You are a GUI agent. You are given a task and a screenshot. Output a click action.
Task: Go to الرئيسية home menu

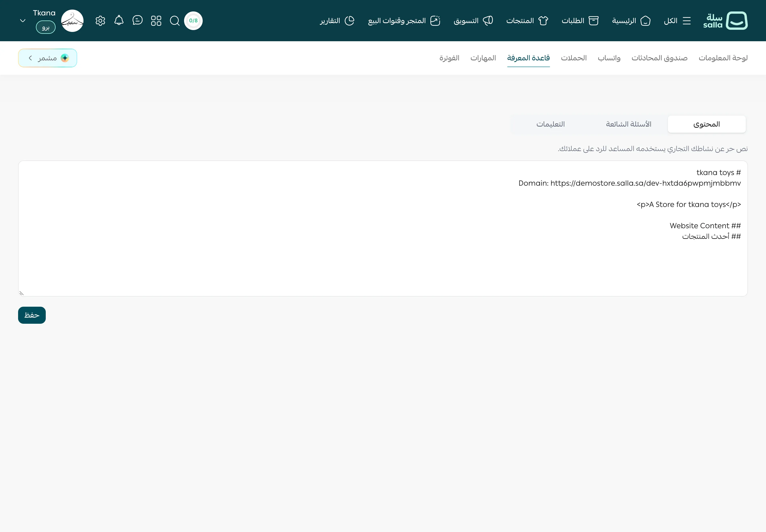(631, 21)
